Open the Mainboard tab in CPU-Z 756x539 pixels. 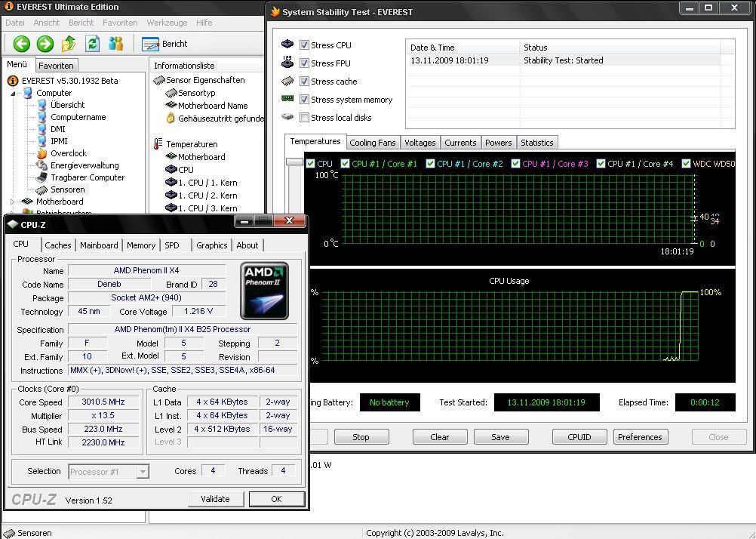(99, 245)
